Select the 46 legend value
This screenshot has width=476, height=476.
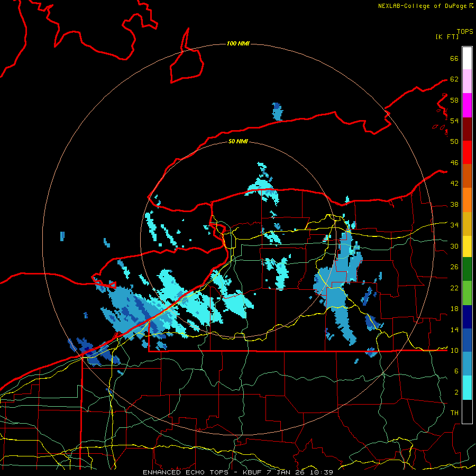(x=454, y=163)
